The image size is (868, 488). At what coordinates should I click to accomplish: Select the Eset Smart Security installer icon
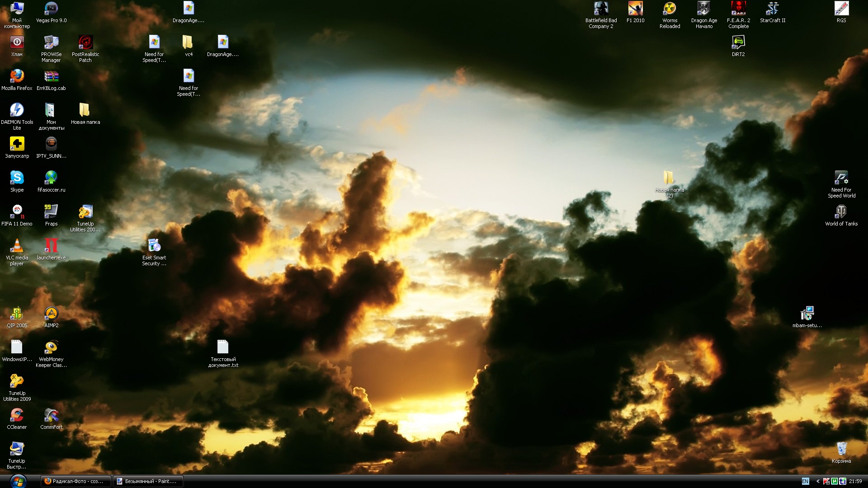tap(154, 246)
